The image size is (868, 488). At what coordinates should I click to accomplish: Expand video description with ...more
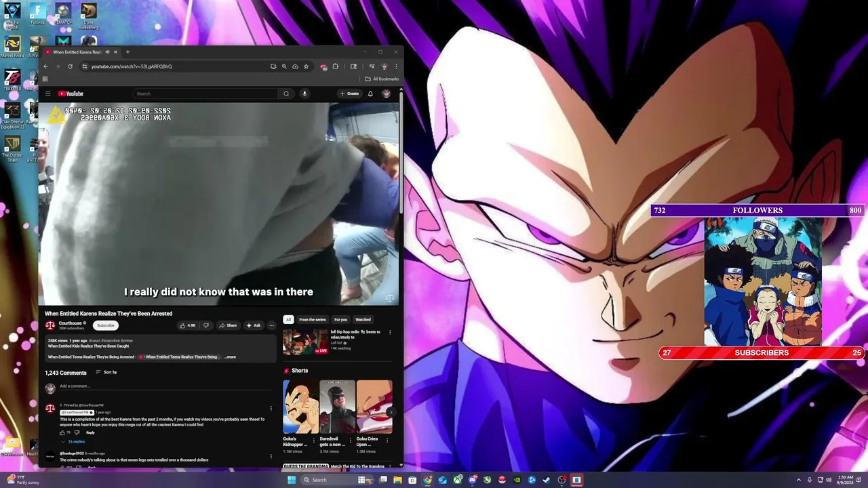pos(230,357)
